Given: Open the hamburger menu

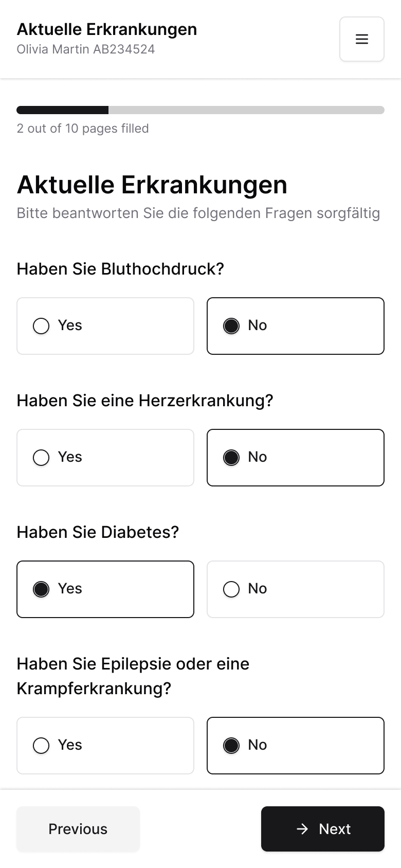Looking at the screenshot, I should 361,39.
